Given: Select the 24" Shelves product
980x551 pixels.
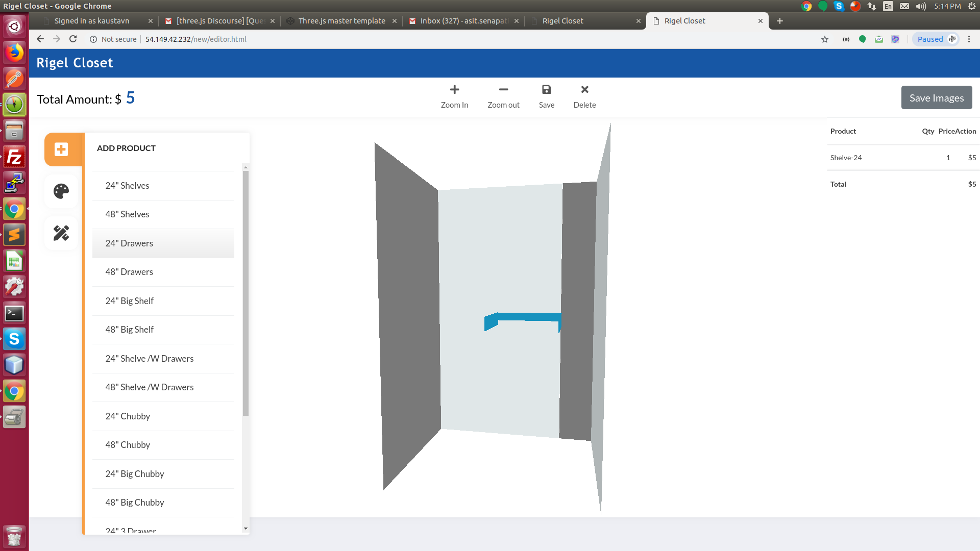Looking at the screenshot, I should click(x=163, y=186).
